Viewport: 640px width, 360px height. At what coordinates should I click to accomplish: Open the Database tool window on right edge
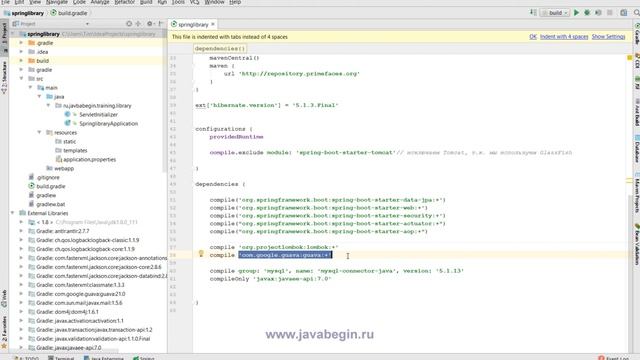(x=636, y=149)
